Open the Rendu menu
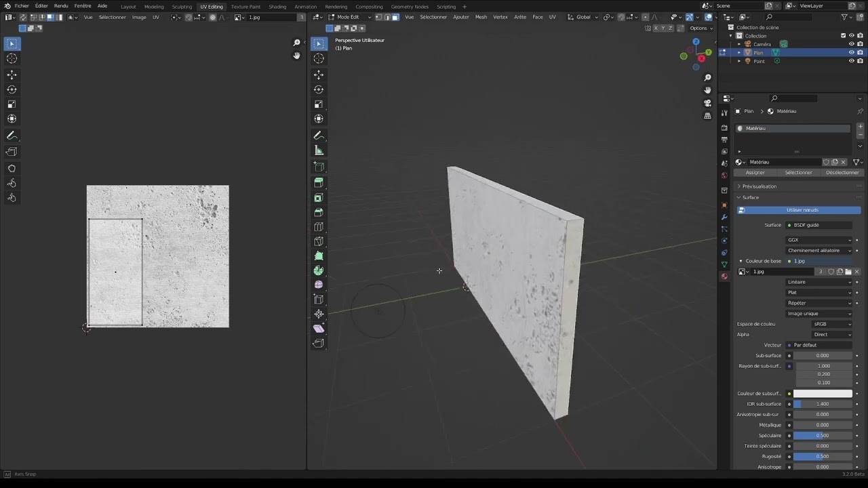 61,6
